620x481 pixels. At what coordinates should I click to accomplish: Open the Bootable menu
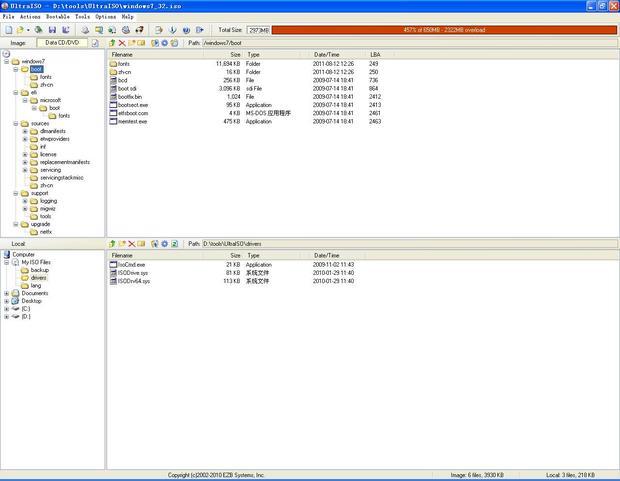(x=58, y=17)
